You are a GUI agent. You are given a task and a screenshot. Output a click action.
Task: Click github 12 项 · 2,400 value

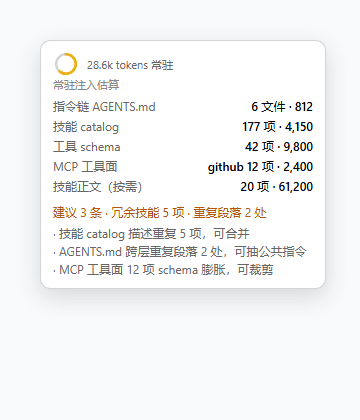[x=260, y=167]
